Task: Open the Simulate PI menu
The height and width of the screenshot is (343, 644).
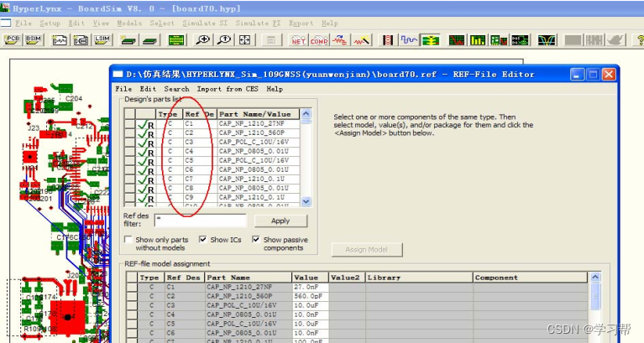Action: (x=258, y=23)
